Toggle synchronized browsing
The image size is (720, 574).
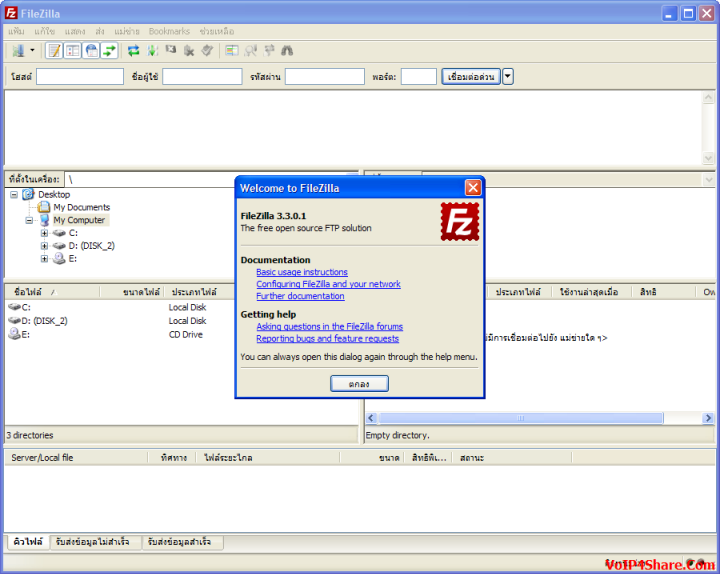(269, 51)
